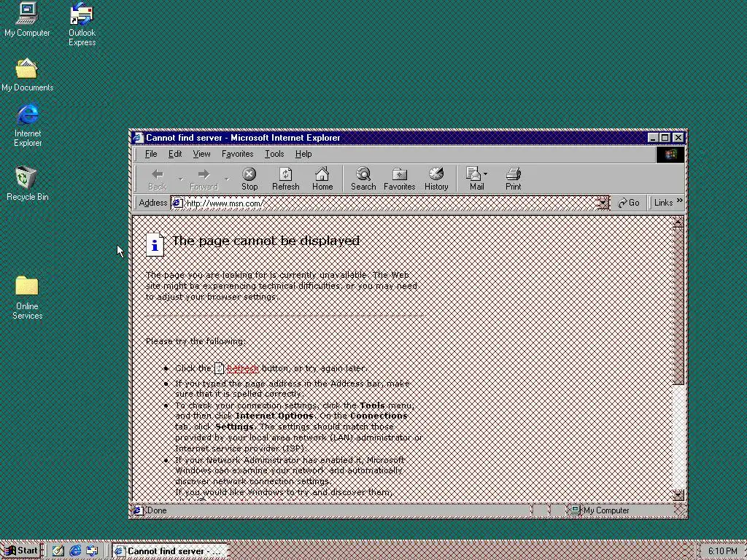
Task: Select the Online Services desktop folder
Action: click(x=27, y=297)
